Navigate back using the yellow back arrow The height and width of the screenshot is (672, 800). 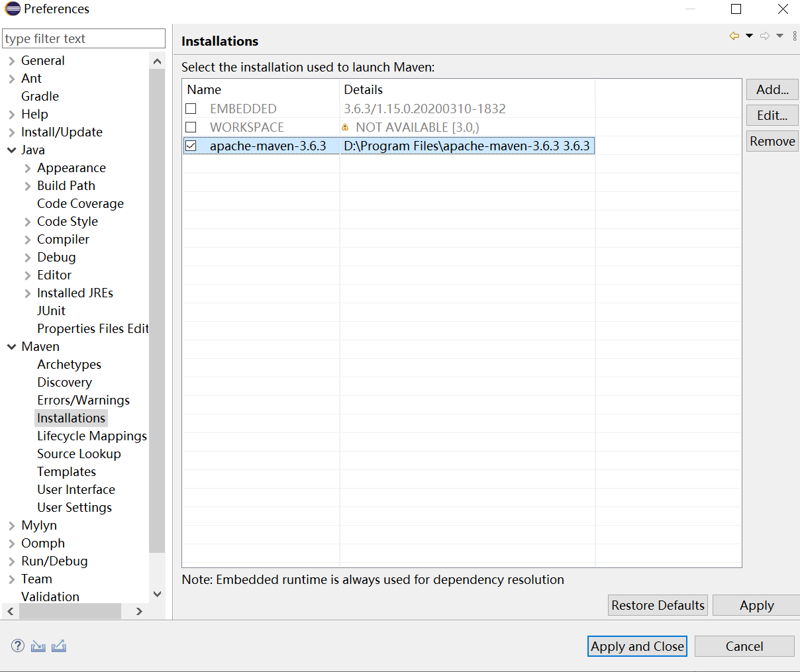click(x=734, y=36)
